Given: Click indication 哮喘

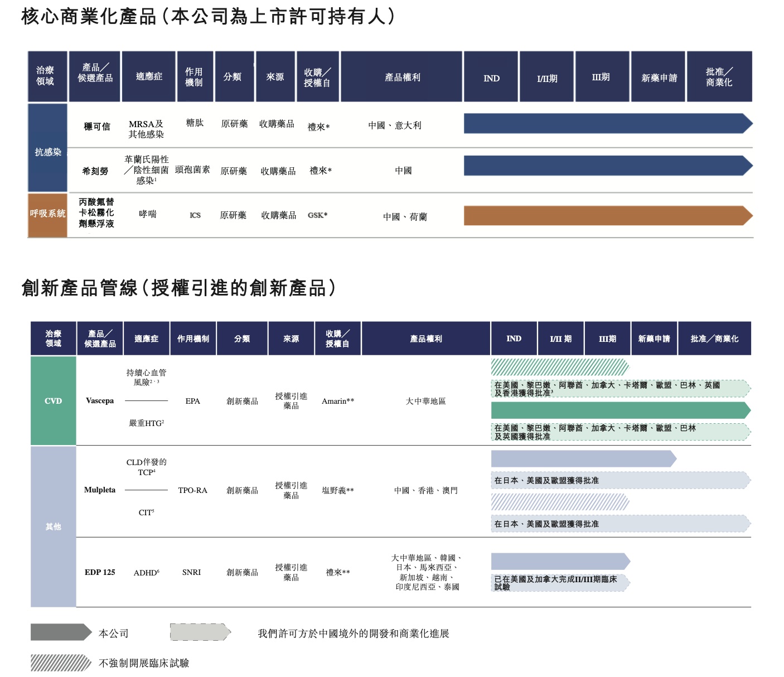Looking at the screenshot, I should coord(148,214).
